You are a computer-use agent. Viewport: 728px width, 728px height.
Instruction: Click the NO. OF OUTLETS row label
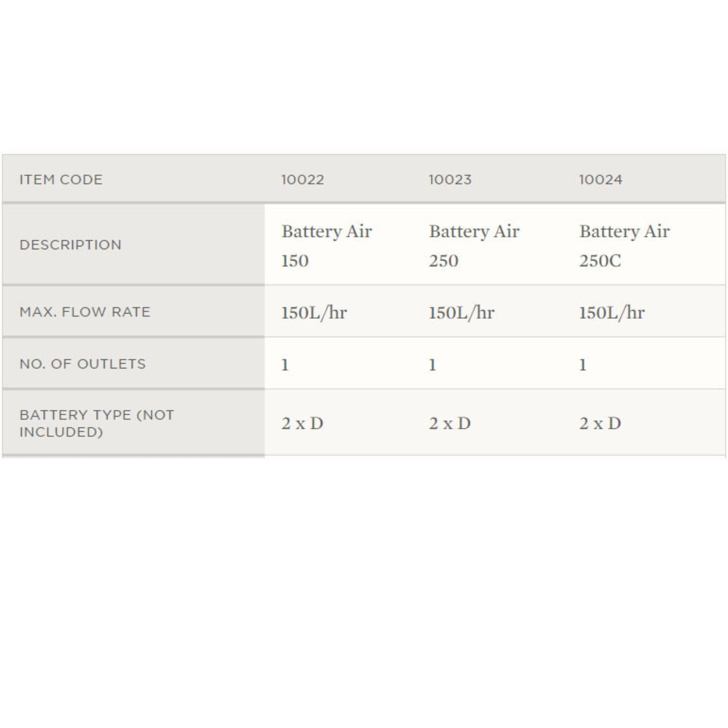pos(83,364)
